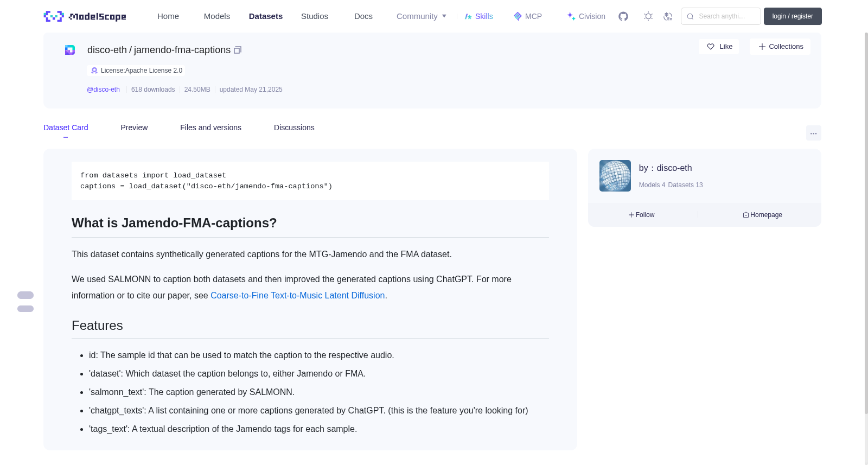868x465 pixels.
Task: Navigate to Studios
Action: click(315, 16)
